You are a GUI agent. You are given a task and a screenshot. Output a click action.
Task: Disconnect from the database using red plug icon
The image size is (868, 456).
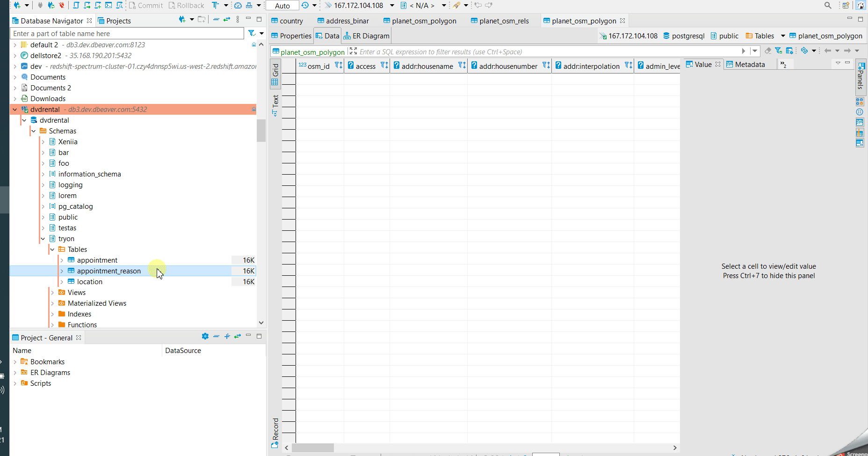pyautogui.click(x=61, y=5)
